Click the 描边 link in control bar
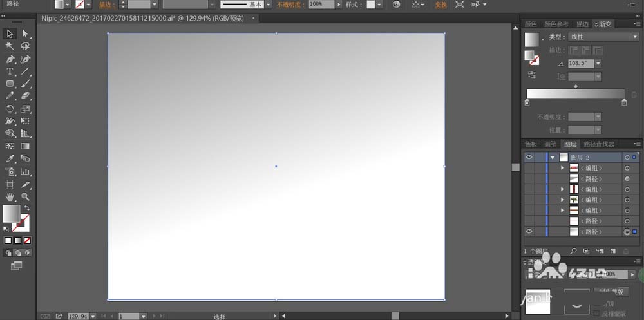 click(107, 5)
